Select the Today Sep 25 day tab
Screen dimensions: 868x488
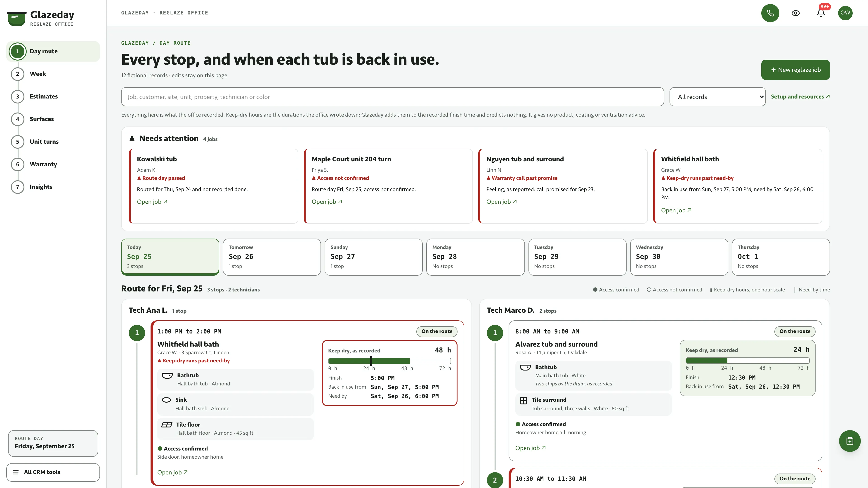[170, 257]
